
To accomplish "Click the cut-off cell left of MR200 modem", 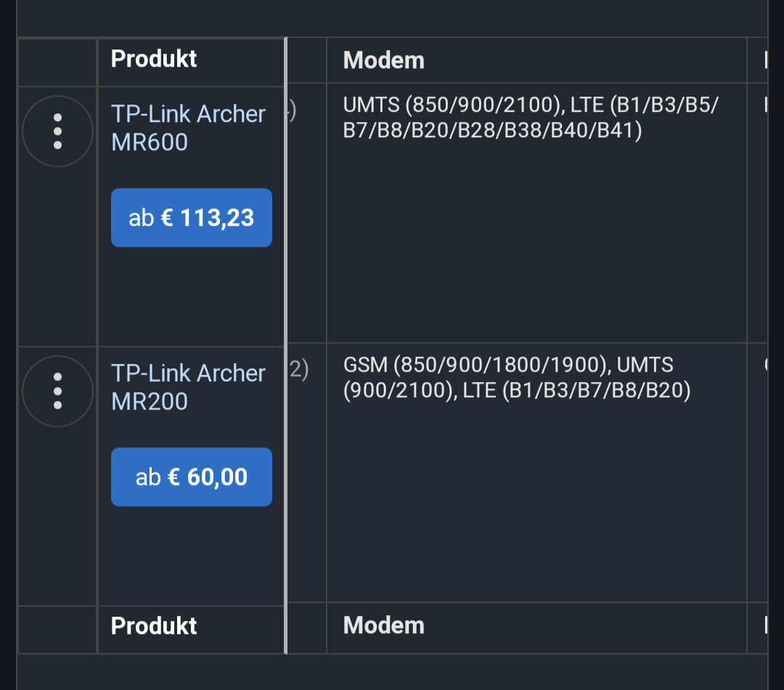I will 307,472.
